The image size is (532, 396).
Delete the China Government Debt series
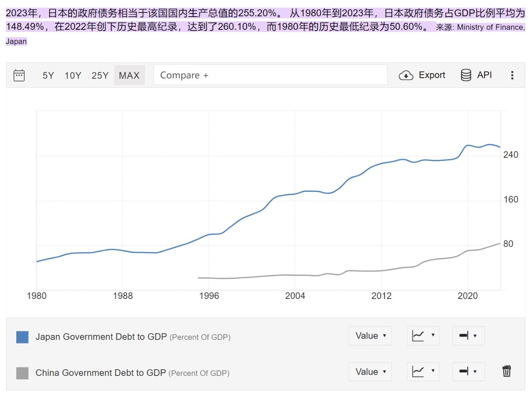pos(506,371)
